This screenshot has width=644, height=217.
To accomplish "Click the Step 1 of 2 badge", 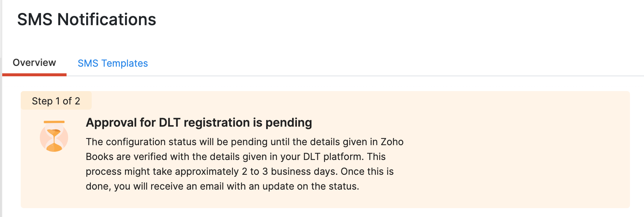I will (56, 101).
